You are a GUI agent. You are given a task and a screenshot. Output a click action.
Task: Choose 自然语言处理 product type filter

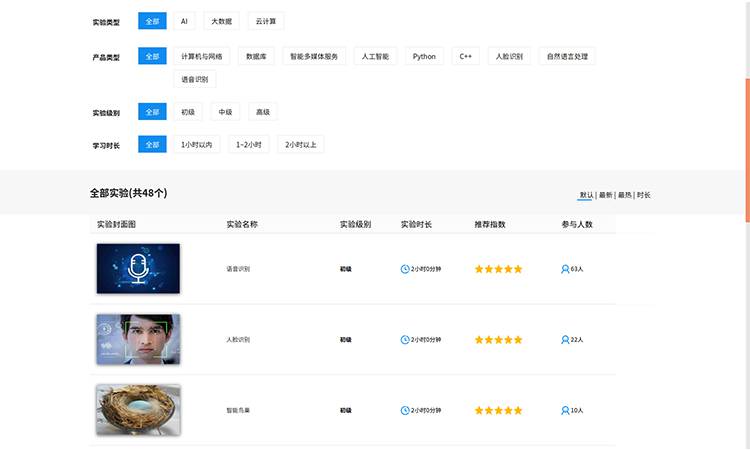point(567,56)
